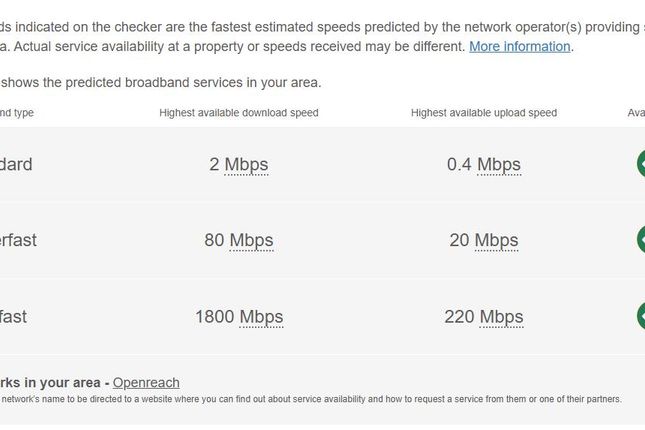Click the green availability icon for Standard
This screenshot has height=430, width=645.
(x=641, y=164)
